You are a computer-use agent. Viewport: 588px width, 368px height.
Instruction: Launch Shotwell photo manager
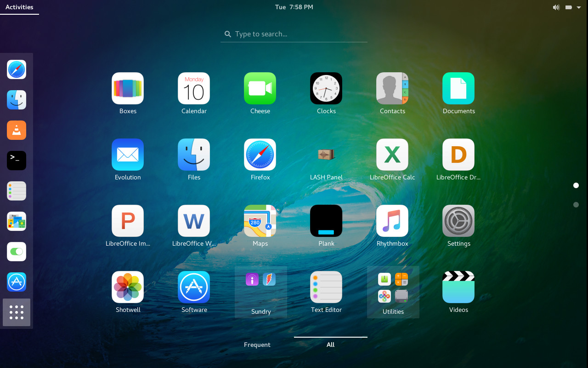pos(128,287)
